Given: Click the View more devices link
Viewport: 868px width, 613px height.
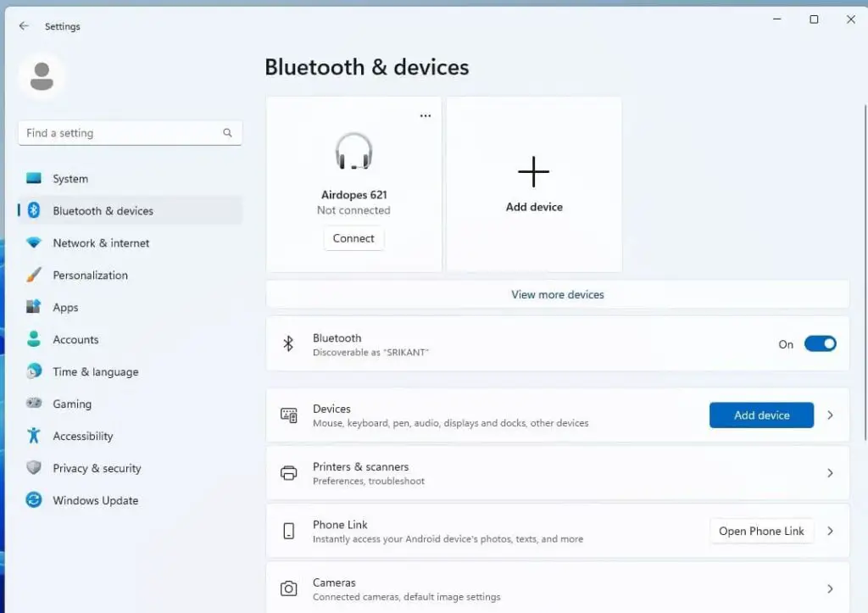Looking at the screenshot, I should pyautogui.click(x=557, y=294).
